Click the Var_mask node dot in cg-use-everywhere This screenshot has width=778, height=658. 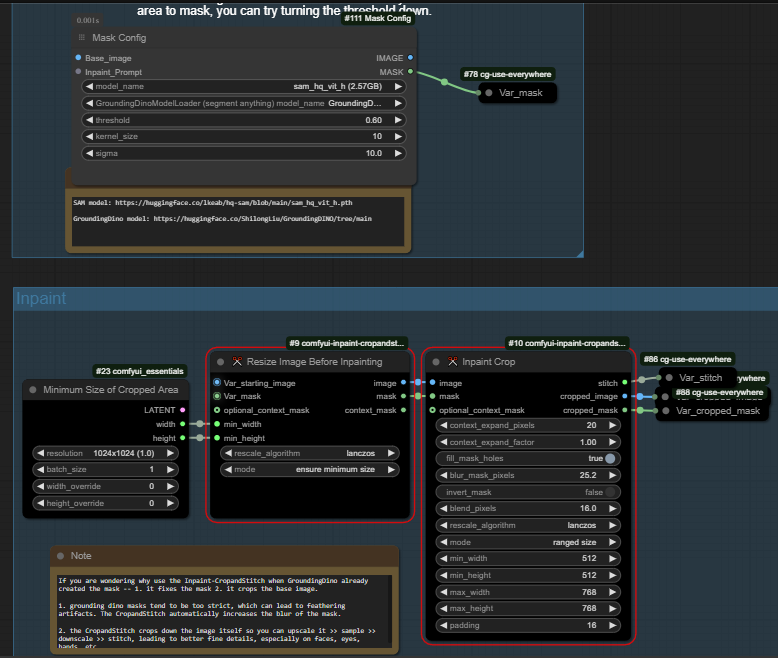489,93
